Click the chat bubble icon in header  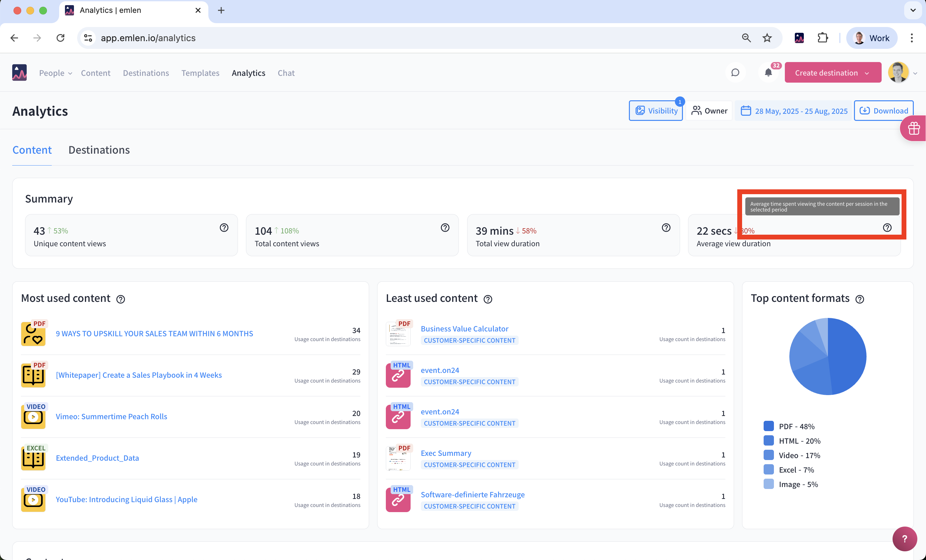click(735, 73)
